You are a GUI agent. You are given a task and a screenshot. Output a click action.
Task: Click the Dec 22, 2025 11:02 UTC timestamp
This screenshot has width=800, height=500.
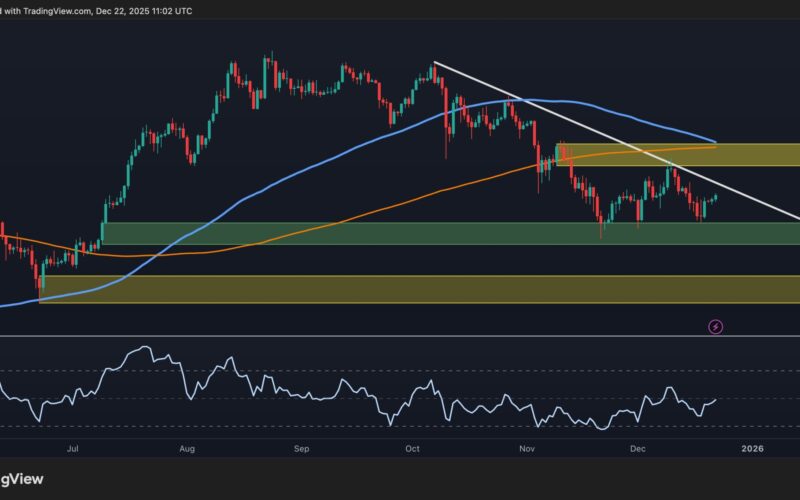click(150, 10)
